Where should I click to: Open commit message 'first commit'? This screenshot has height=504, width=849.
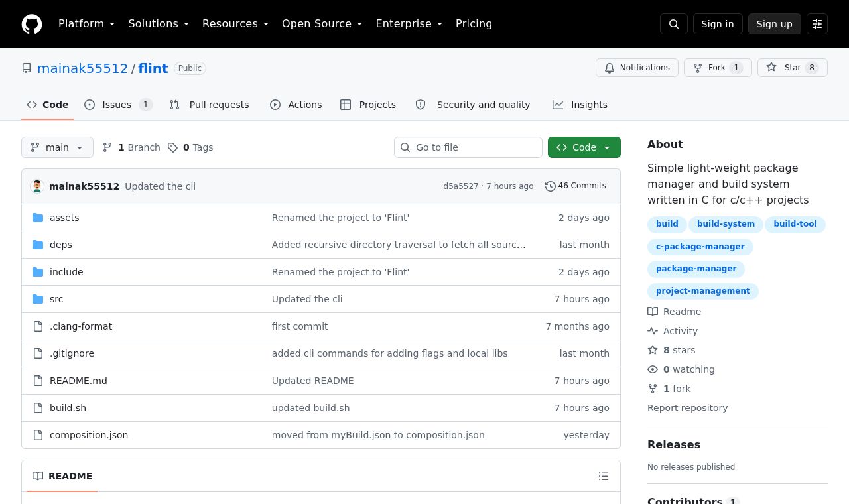300,326
